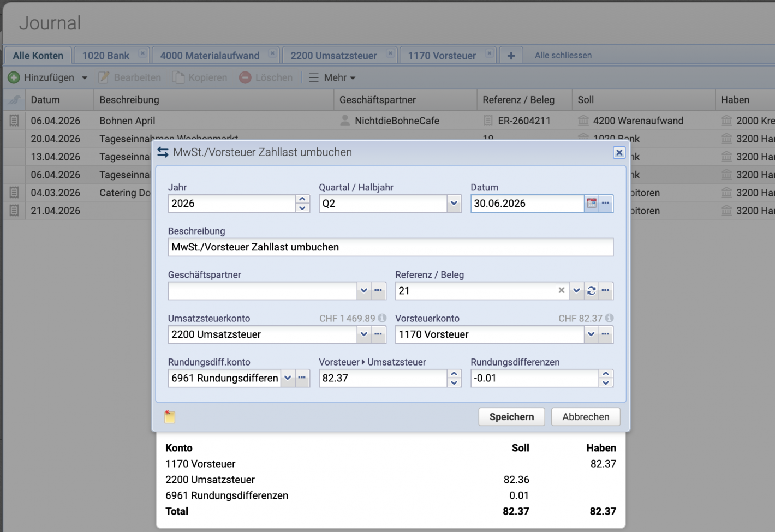Attach a note via the yellow sticky icon

(x=169, y=416)
